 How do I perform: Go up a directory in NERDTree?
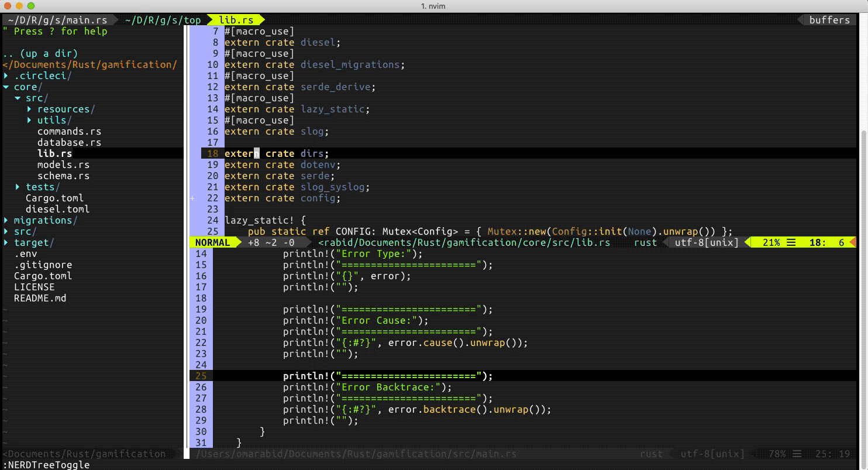point(40,53)
